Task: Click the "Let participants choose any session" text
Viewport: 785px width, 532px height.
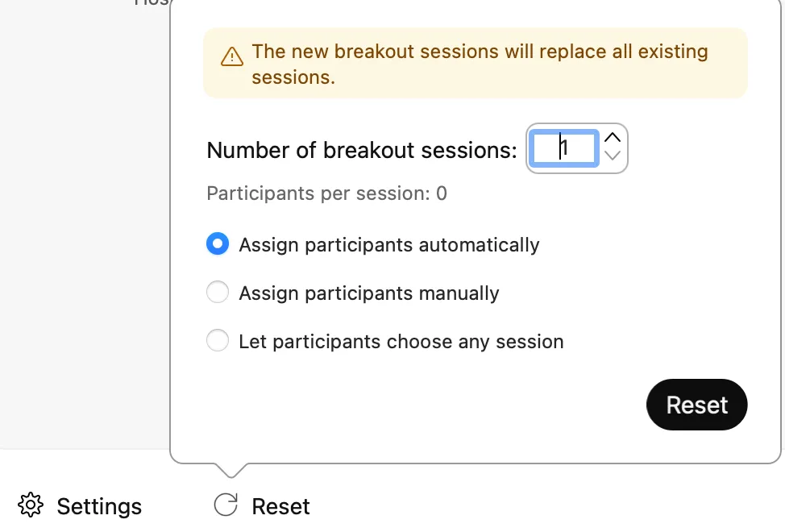Action: pos(401,342)
